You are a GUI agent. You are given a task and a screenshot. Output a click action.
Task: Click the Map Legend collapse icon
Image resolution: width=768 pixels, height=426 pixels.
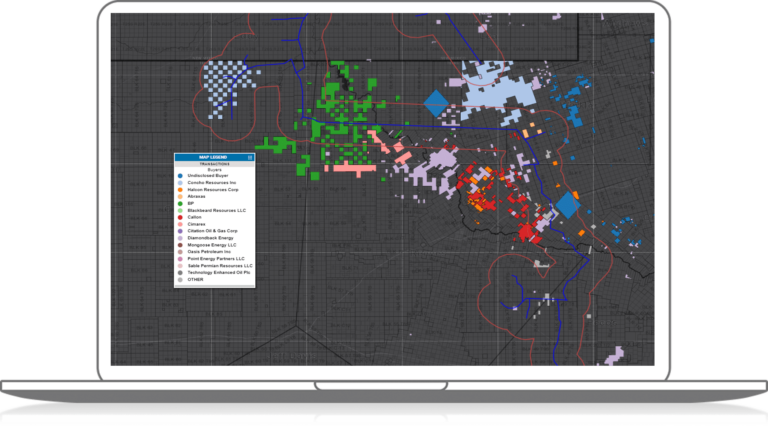(x=251, y=158)
